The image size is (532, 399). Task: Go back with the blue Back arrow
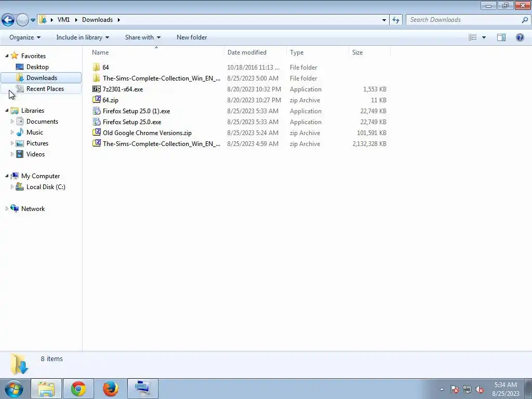(x=8, y=20)
